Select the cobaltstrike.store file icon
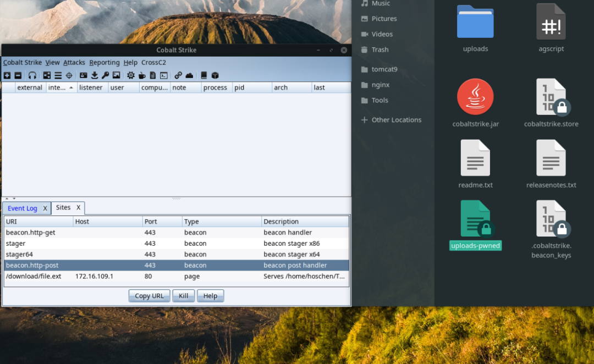Image resolution: width=594 pixels, height=364 pixels. 553,97
